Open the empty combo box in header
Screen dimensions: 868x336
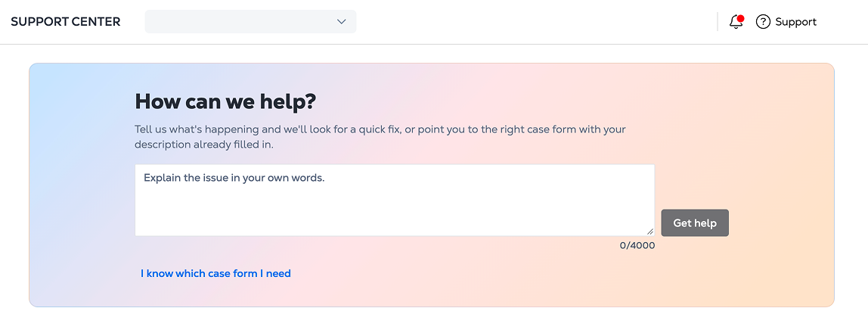click(x=250, y=22)
